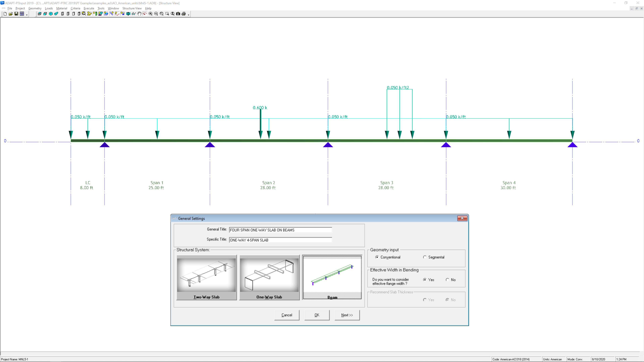
Task: Open the Loads menu
Action: [49, 8]
